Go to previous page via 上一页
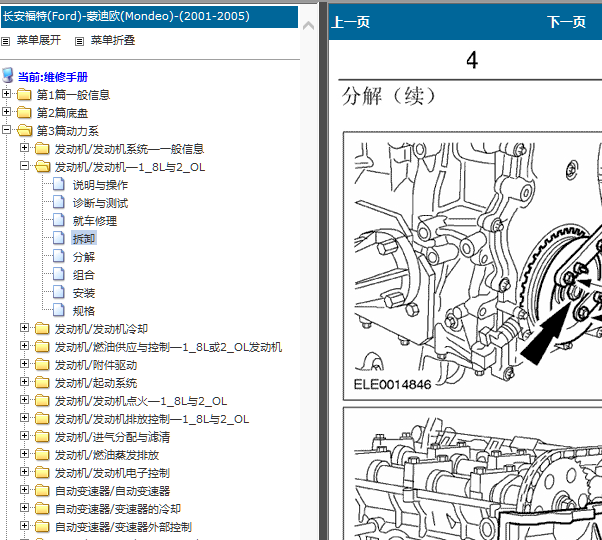Screen dimensions: 602x540 click(351, 22)
